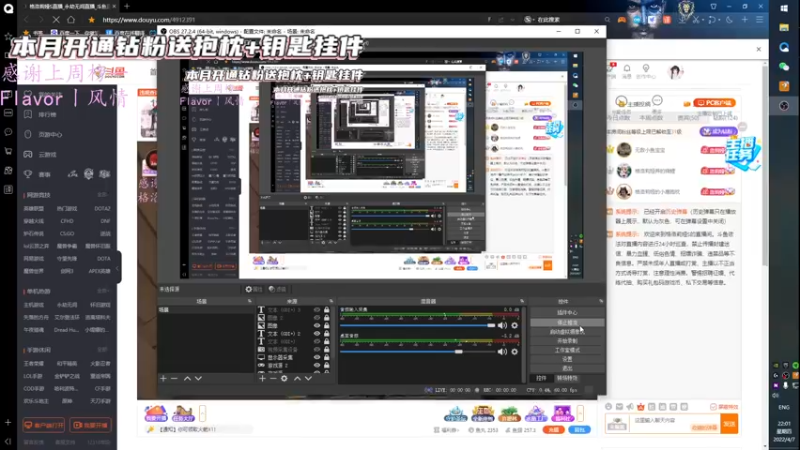Viewport: 800px width, 450px height.
Task: Remove the selected scene with the minus icon
Action: click(x=174, y=379)
